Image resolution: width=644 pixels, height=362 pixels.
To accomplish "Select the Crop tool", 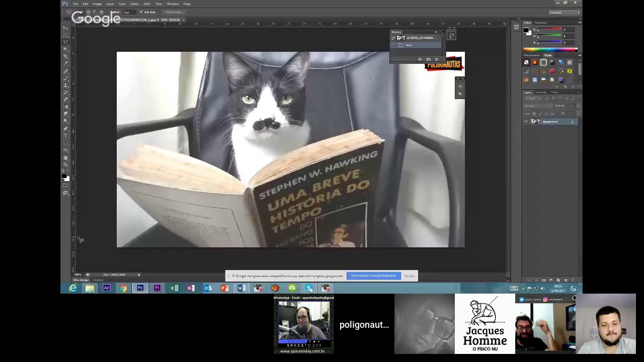I will [65, 56].
